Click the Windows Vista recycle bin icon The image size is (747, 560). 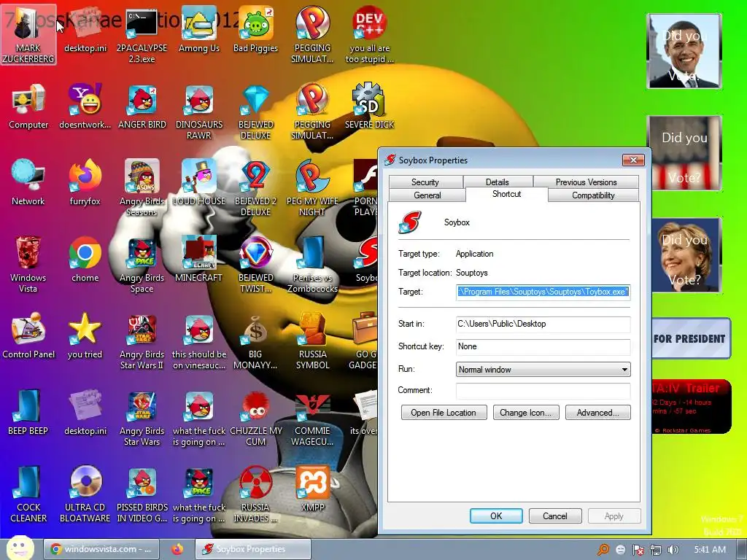28,264
